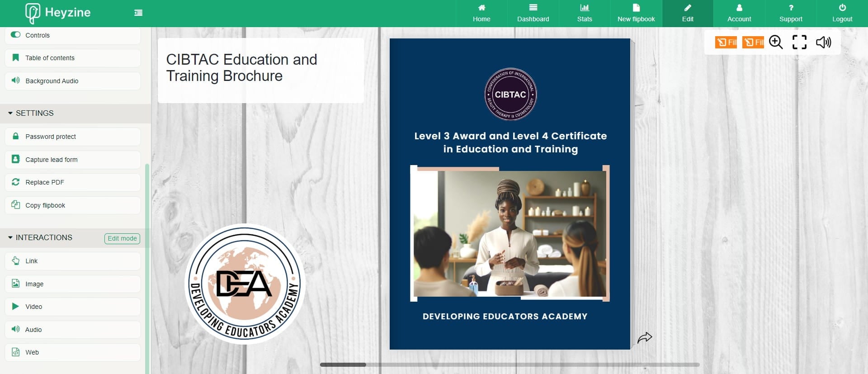This screenshot has width=868, height=374.
Task: Add an Audio interaction
Action: coord(73,330)
